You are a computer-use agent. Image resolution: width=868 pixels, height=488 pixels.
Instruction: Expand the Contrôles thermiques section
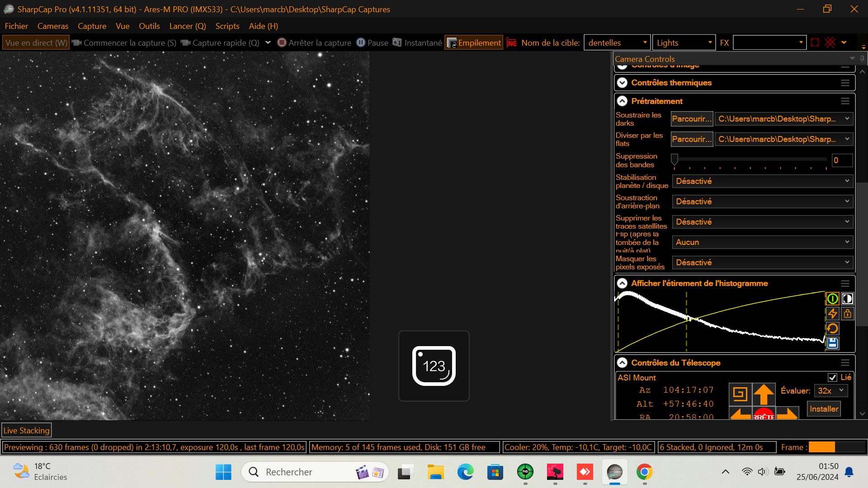click(x=623, y=83)
